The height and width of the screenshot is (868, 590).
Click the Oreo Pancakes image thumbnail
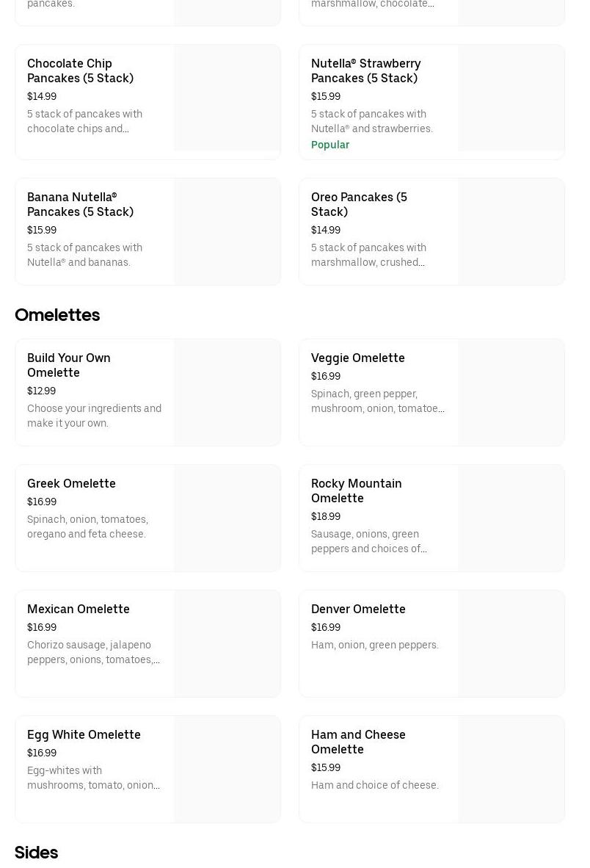511,232
